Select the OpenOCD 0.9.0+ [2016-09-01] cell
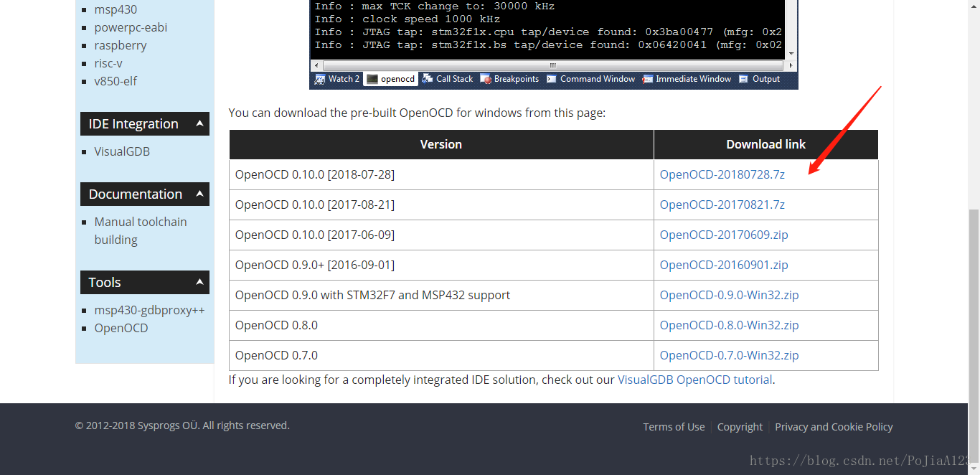This screenshot has width=980, height=475. pos(441,265)
